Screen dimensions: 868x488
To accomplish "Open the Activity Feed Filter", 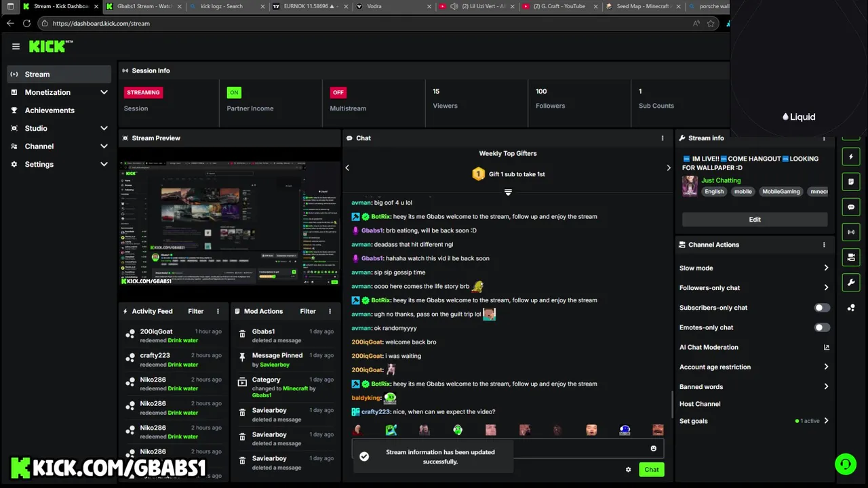I will click(196, 311).
